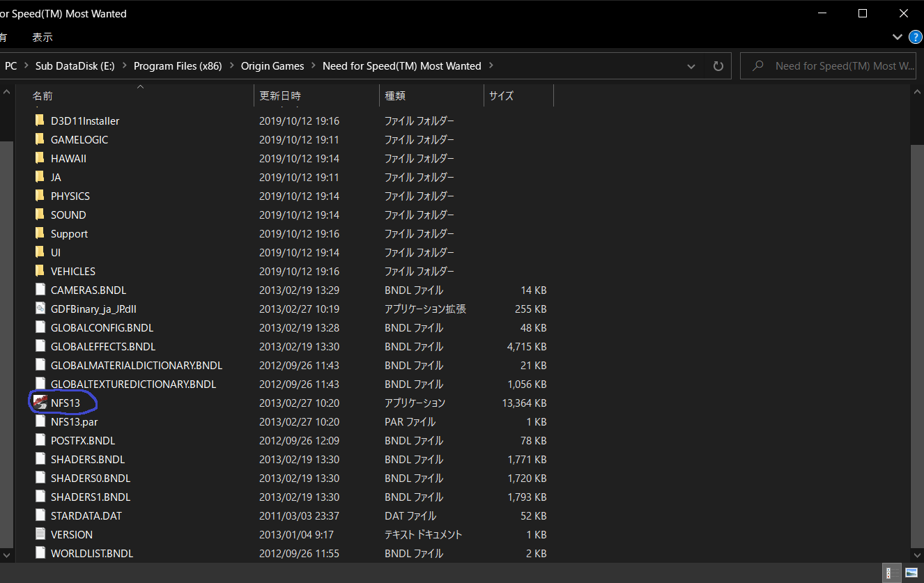Click the 2013/01/04 9:17 date cell
Viewport: 924px width, 583px height.
tap(296, 534)
